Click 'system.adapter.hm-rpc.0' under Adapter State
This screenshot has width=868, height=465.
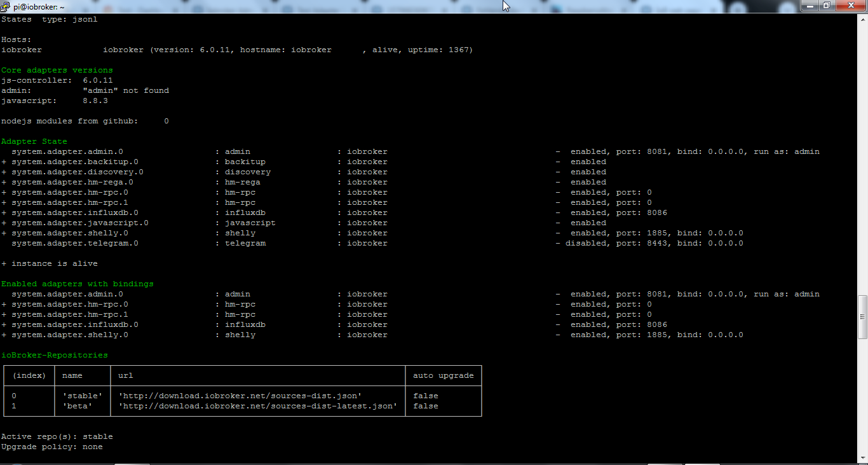click(x=70, y=192)
